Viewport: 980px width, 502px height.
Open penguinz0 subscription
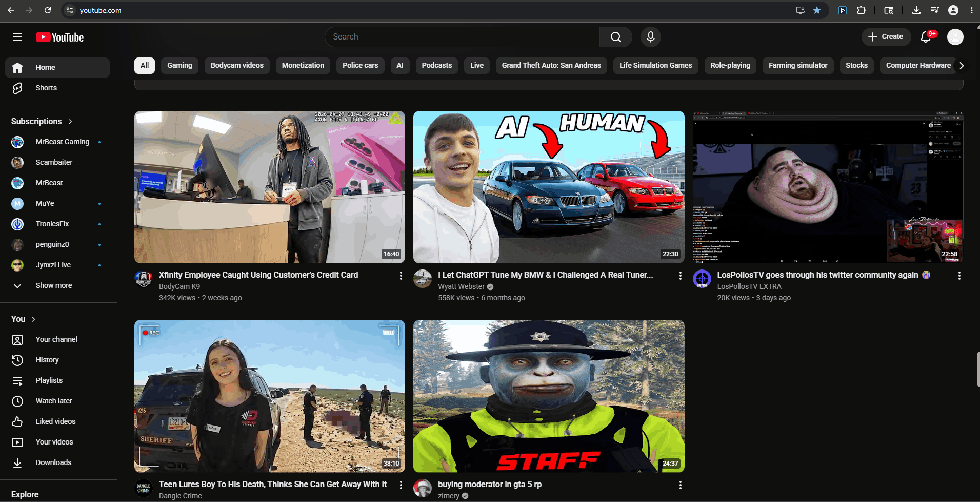57,244
